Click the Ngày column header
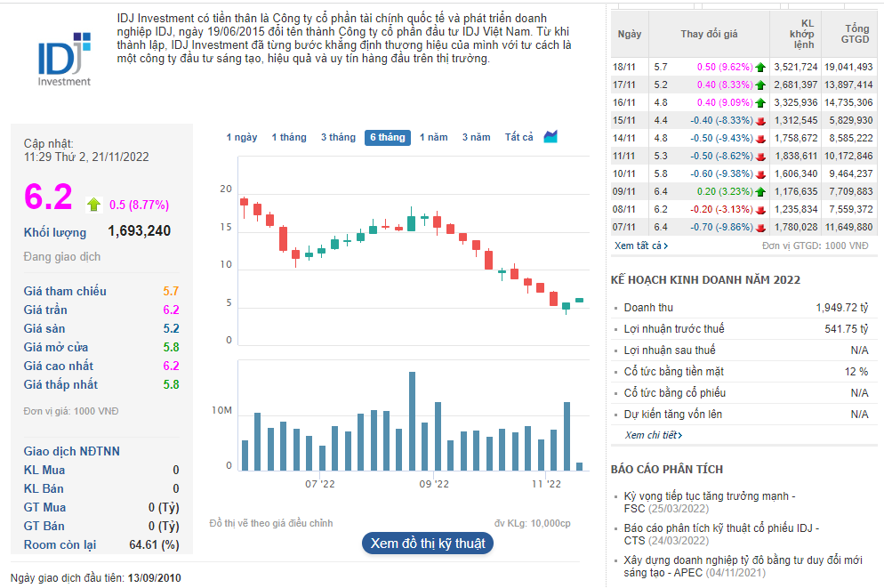The image size is (884, 588). (x=629, y=34)
